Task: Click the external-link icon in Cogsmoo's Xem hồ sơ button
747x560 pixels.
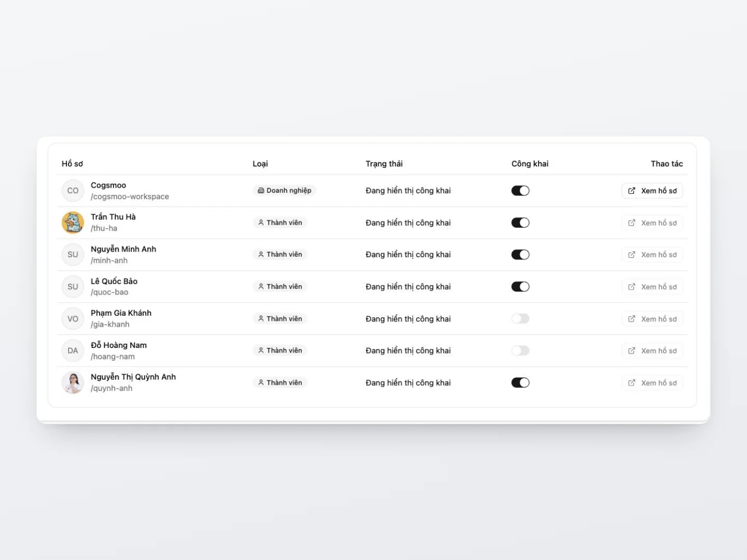Action: click(631, 191)
